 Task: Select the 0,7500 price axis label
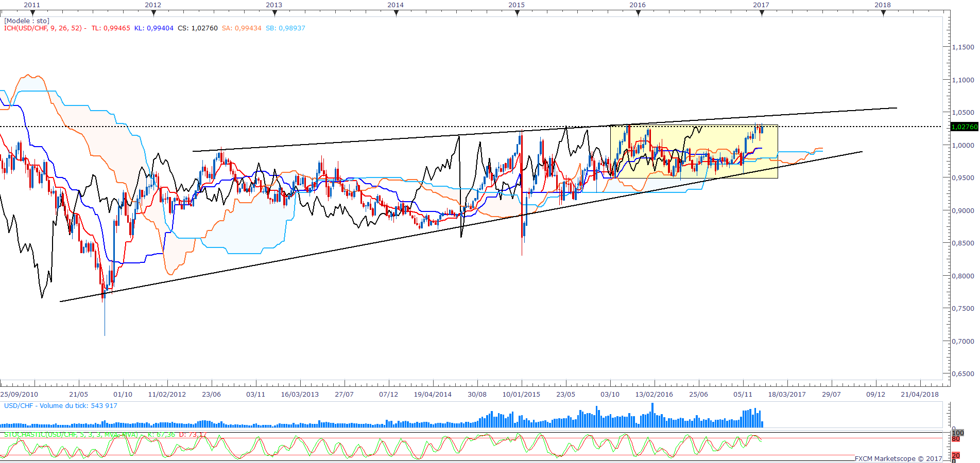(963, 308)
